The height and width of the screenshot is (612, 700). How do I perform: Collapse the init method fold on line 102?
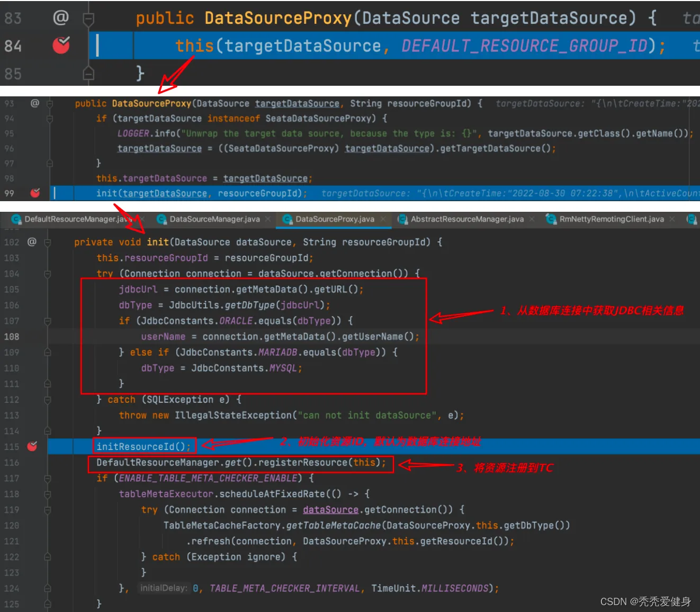(x=48, y=242)
